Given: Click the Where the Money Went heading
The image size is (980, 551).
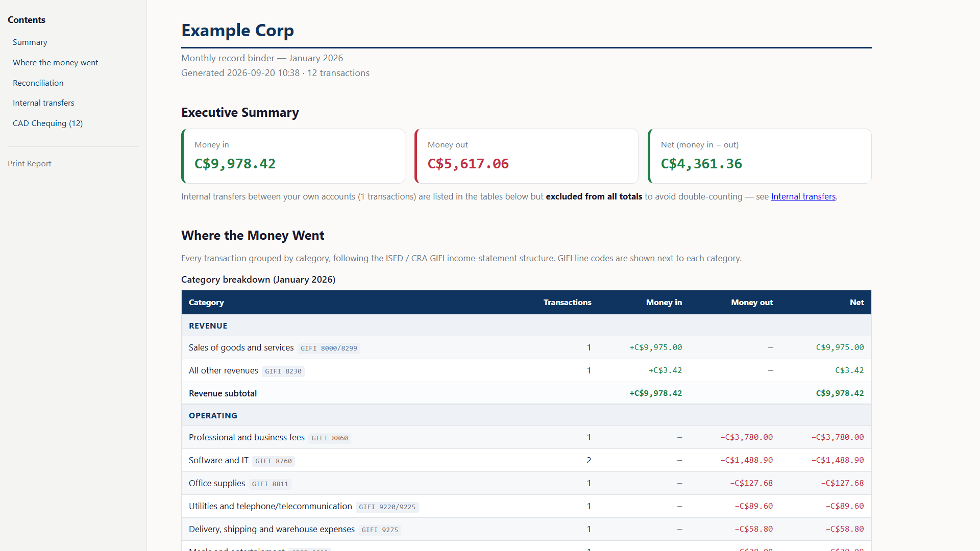Looking at the screenshot, I should pos(253,235).
